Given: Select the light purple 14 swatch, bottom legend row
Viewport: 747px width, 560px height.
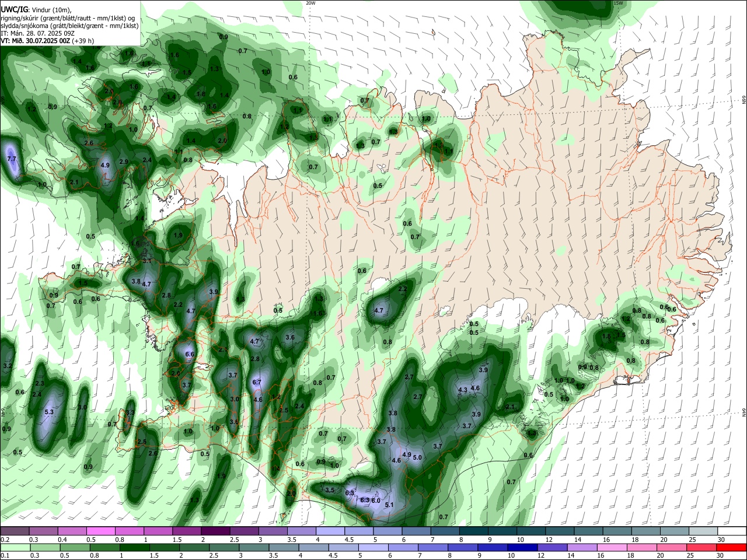Looking at the screenshot, I should [x=582, y=547].
